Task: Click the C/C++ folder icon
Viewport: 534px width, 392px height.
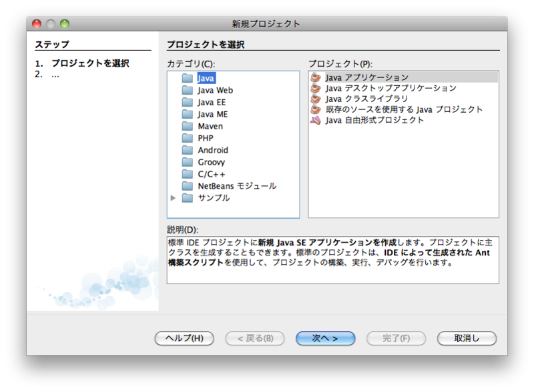Action: 188,174
